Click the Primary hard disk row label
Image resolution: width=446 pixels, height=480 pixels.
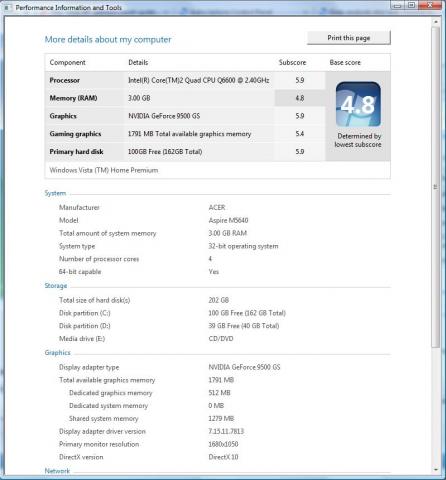click(x=76, y=152)
